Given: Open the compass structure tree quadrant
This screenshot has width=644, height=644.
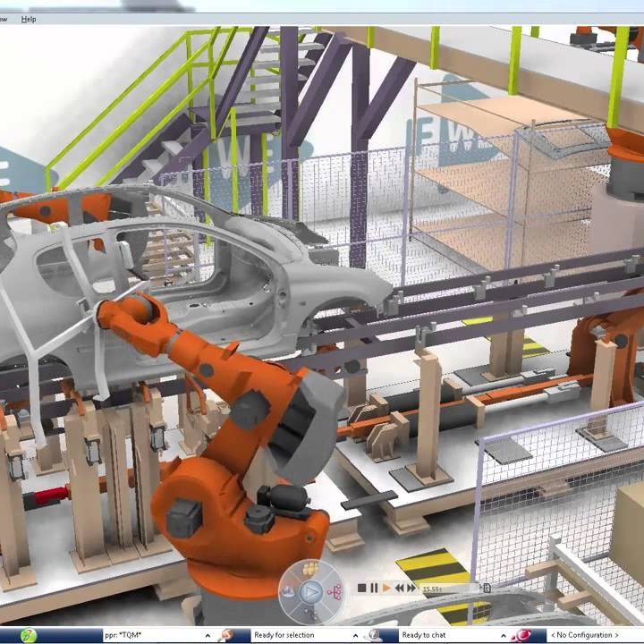Looking at the screenshot, I should click(x=335, y=591).
